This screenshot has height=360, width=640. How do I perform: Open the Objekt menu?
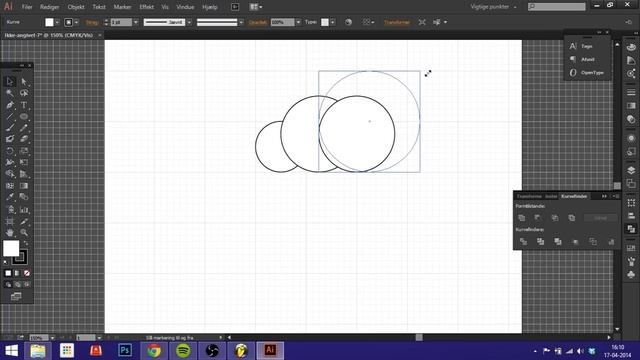(76, 7)
